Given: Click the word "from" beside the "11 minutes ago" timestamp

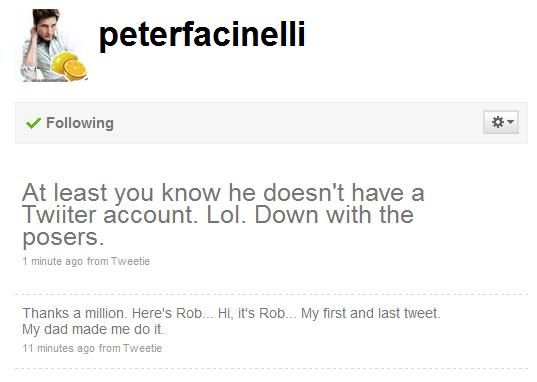Looking at the screenshot, I should (x=110, y=348).
